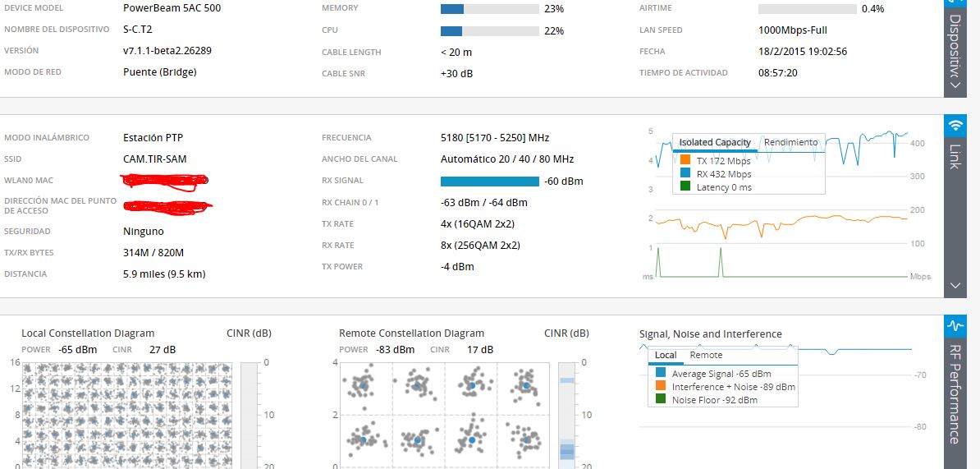Image resolution: width=980 pixels, height=469 pixels.
Task: Click the Link panel wifi icon
Action: point(955,126)
